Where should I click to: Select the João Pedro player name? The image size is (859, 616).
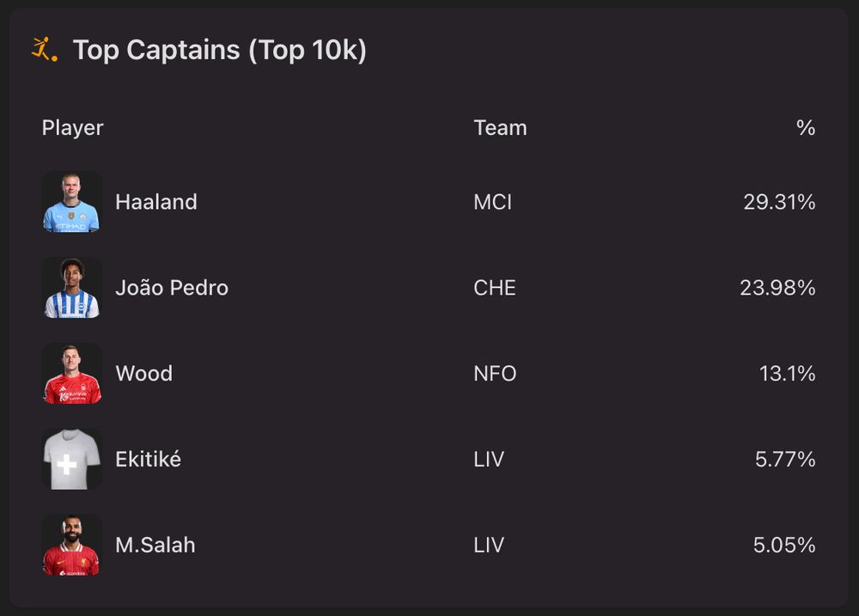click(x=172, y=288)
